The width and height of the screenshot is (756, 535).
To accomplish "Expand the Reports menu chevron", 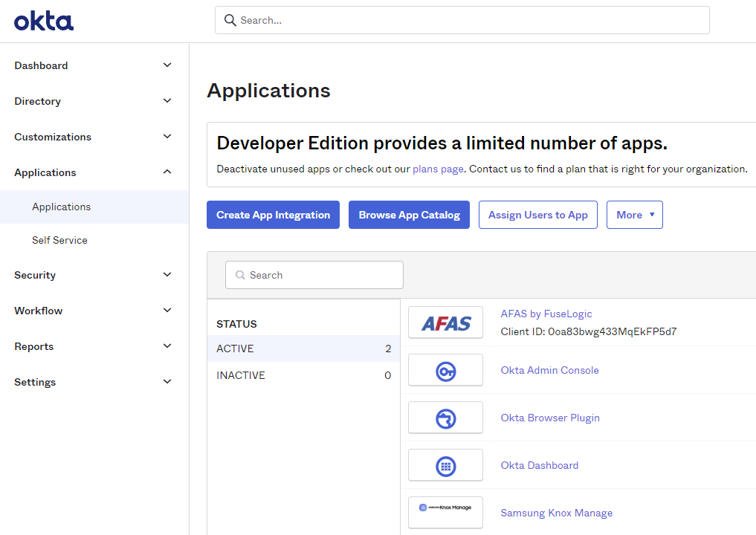I will click(x=167, y=346).
